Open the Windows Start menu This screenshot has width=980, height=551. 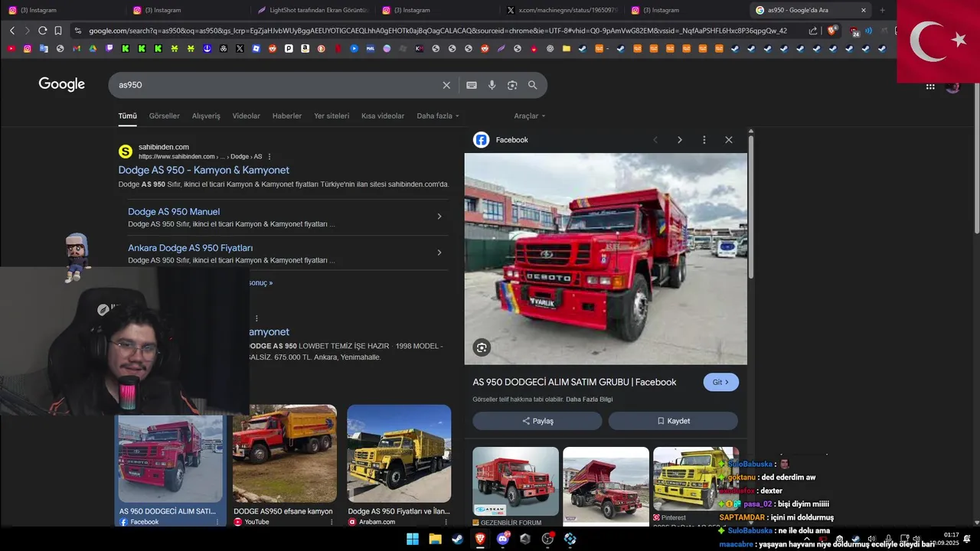tap(413, 539)
